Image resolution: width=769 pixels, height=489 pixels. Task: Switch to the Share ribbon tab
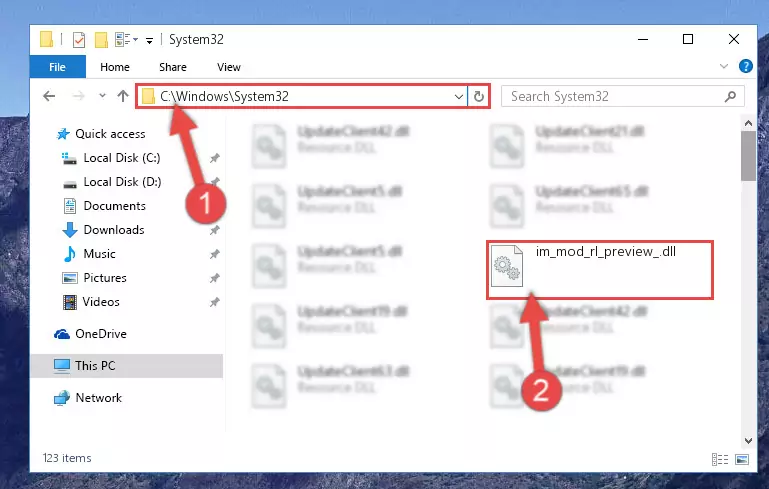pyautogui.click(x=173, y=67)
